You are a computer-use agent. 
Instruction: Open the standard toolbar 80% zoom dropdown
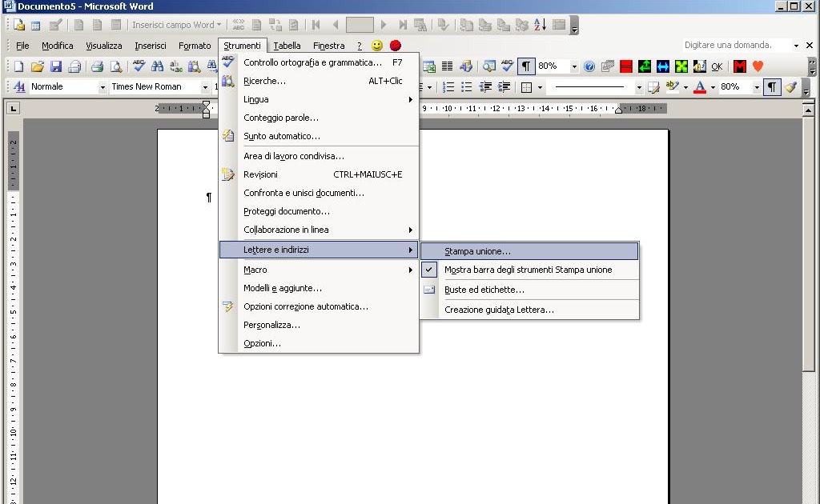[x=574, y=66]
